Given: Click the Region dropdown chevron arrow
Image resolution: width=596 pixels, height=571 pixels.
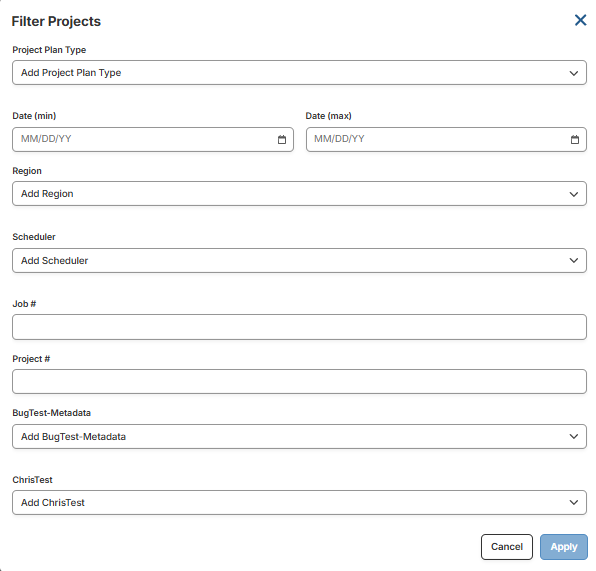Looking at the screenshot, I should [573, 194].
